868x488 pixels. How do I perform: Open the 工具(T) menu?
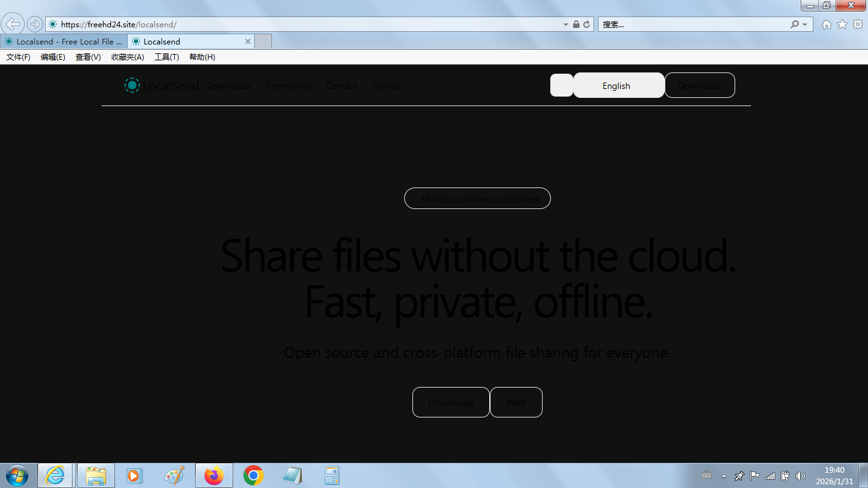(166, 57)
